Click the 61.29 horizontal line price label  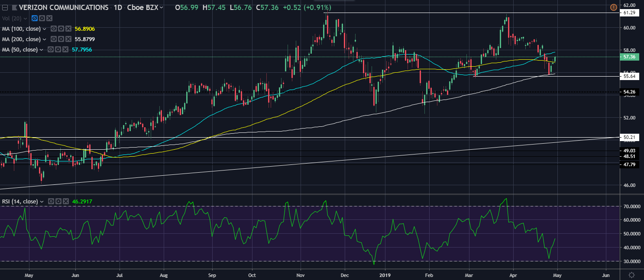coord(629,13)
